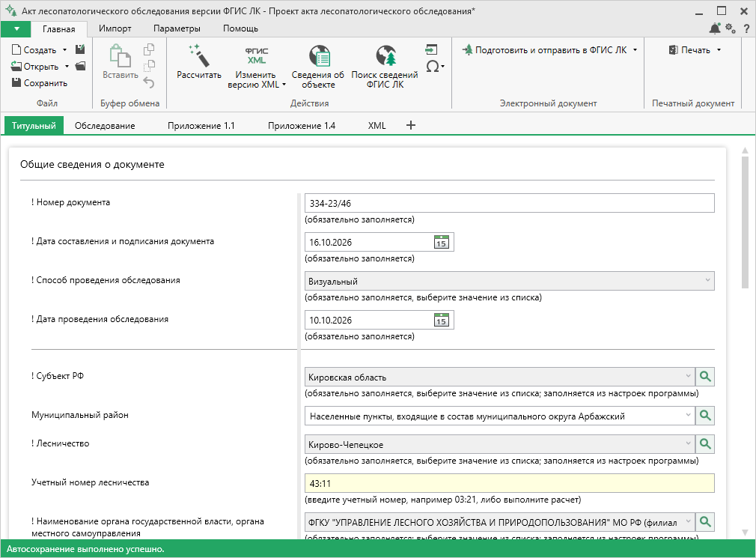This screenshot has height=558, width=756.
Task: Click the Номер документа input field
Action: coord(509,203)
